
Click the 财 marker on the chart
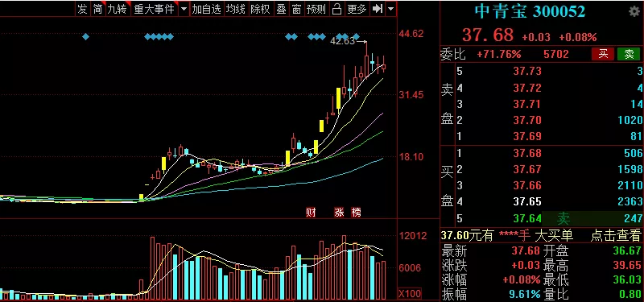tap(311, 213)
